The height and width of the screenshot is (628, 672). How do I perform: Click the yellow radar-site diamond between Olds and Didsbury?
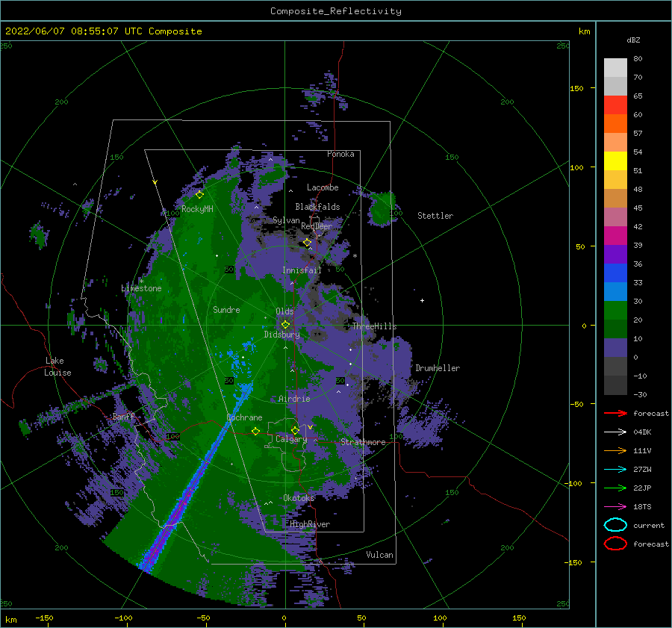(285, 325)
